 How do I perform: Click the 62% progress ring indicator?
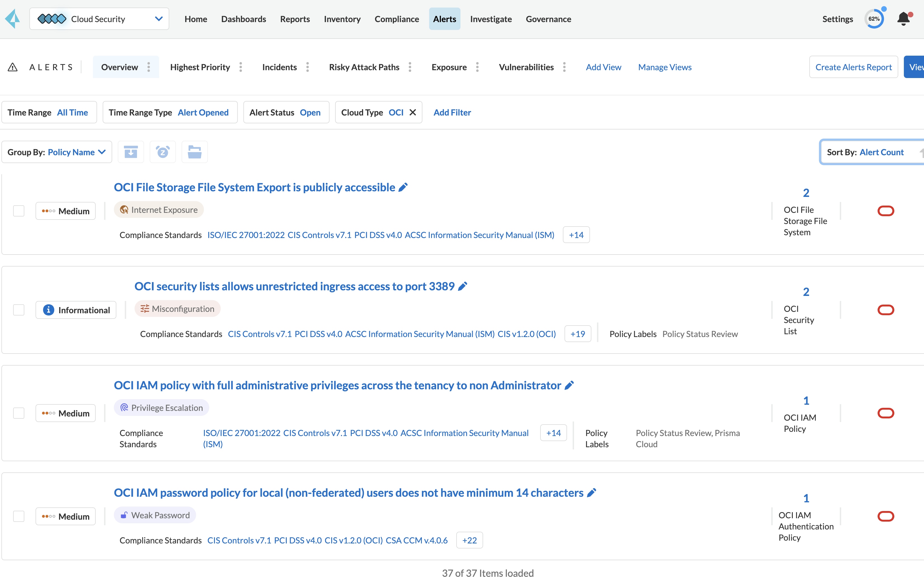click(x=874, y=19)
